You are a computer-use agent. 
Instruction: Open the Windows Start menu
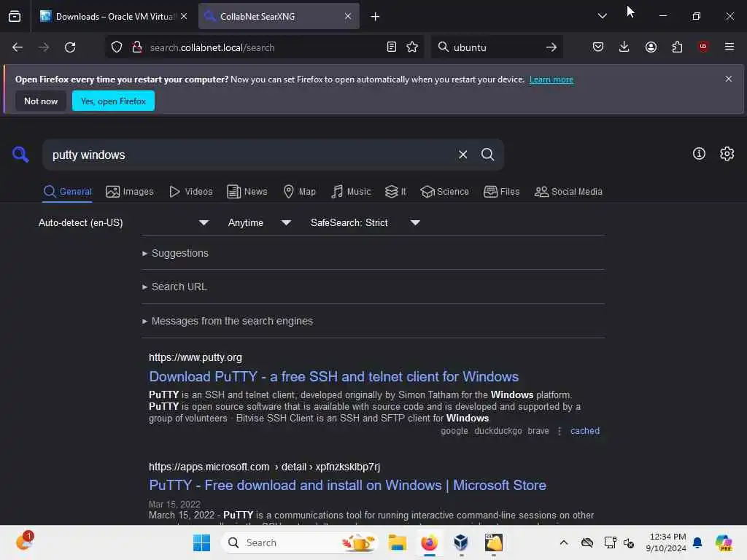tap(201, 542)
